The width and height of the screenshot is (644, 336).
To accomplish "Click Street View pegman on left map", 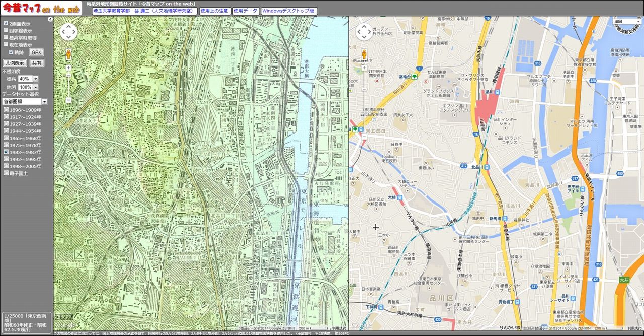I will click(x=68, y=54).
